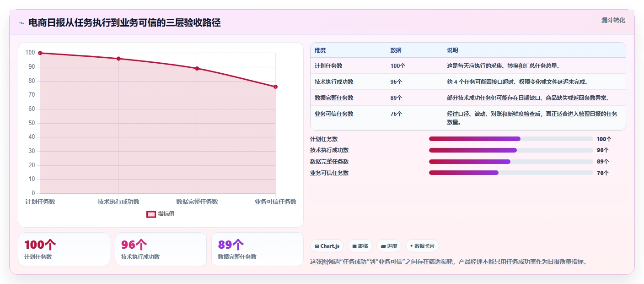Click the description starting 经过口径、波动

pos(532,118)
